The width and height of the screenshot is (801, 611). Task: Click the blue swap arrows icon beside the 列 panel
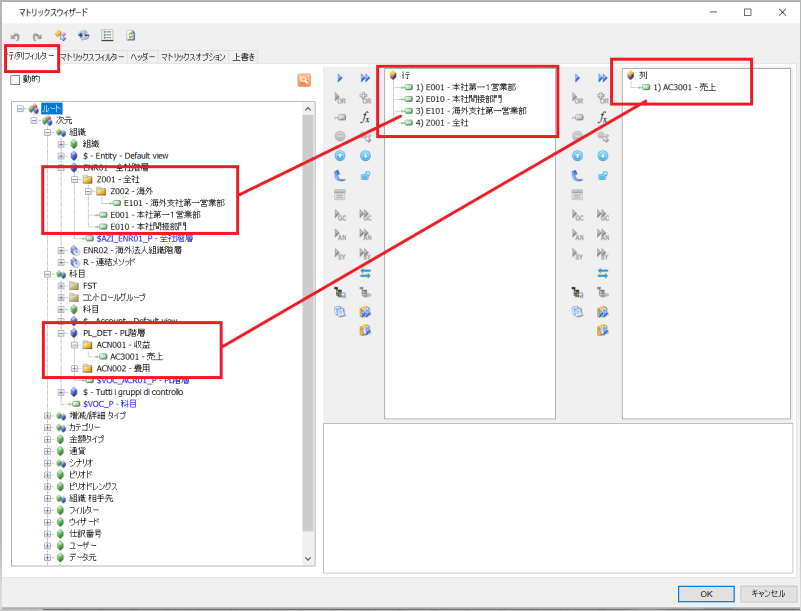point(602,273)
